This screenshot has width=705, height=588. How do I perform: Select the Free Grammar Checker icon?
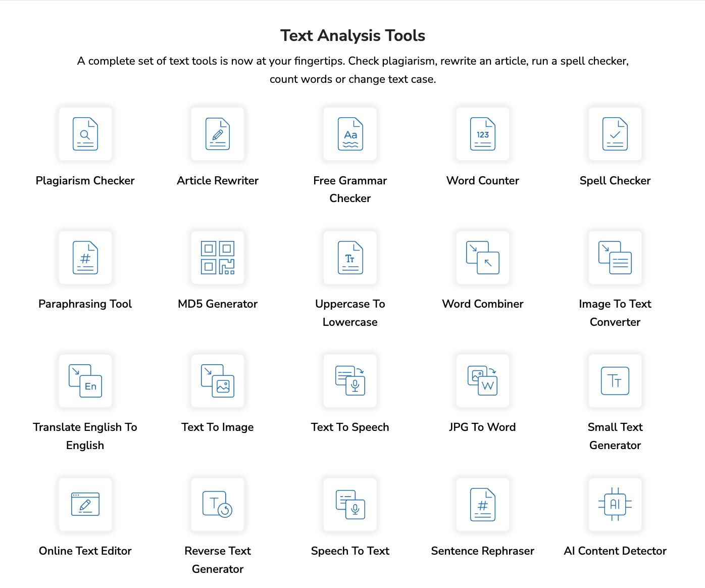[350, 134]
